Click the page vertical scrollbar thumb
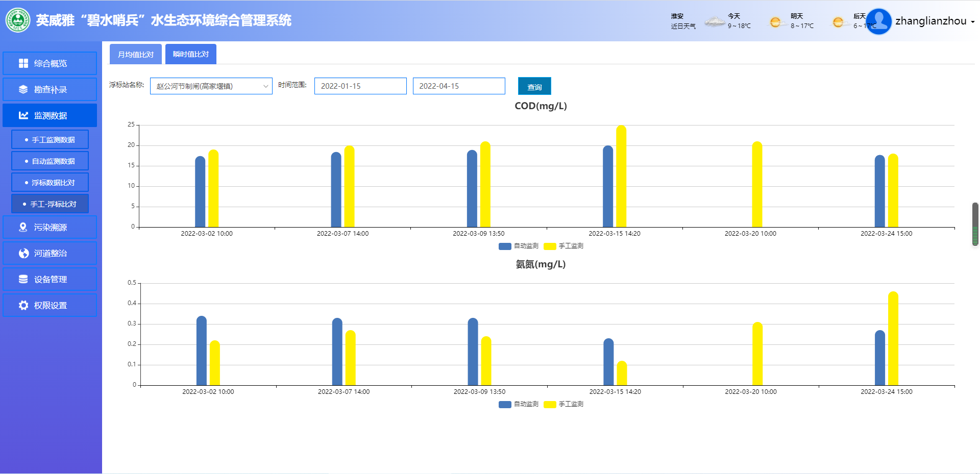 975,224
